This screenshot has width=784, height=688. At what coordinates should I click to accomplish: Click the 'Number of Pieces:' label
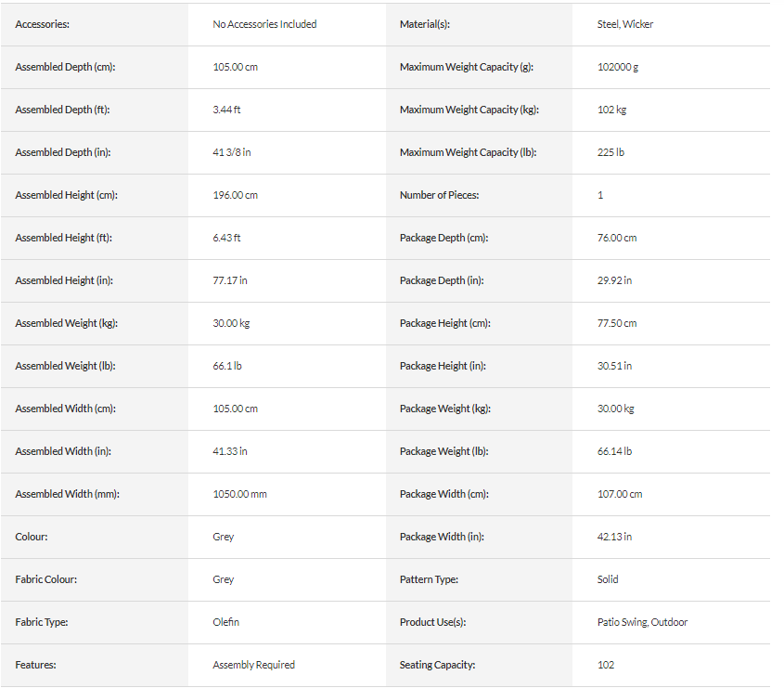(x=439, y=195)
